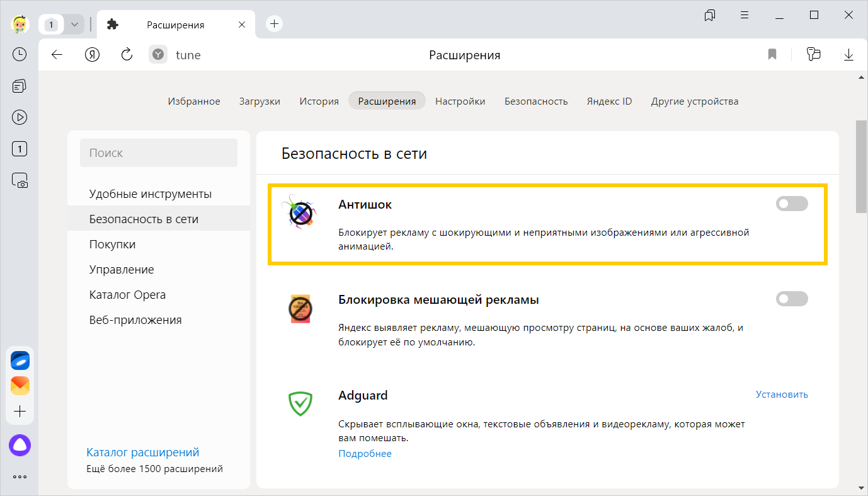Switch to the История tab
This screenshot has height=496, width=868.
click(319, 101)
